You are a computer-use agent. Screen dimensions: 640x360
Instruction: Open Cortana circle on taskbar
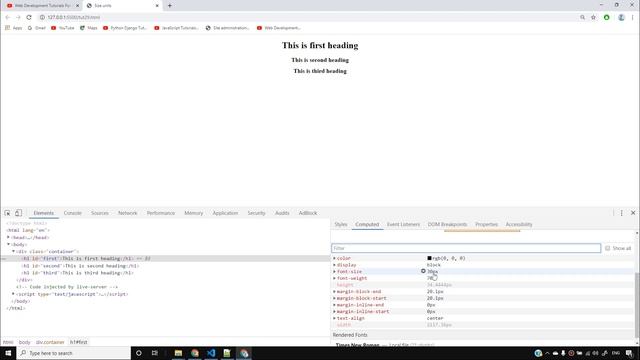click(139, 353)
